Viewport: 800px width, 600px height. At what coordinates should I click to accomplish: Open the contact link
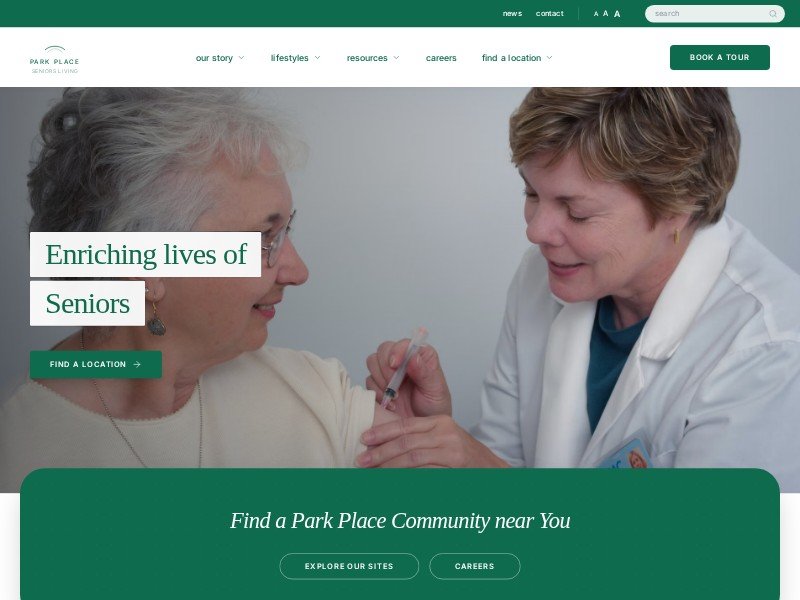549,14
